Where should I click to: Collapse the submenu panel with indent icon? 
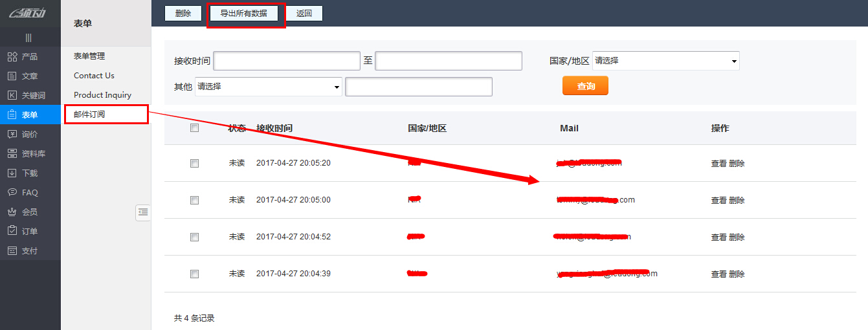coord(143,212)
